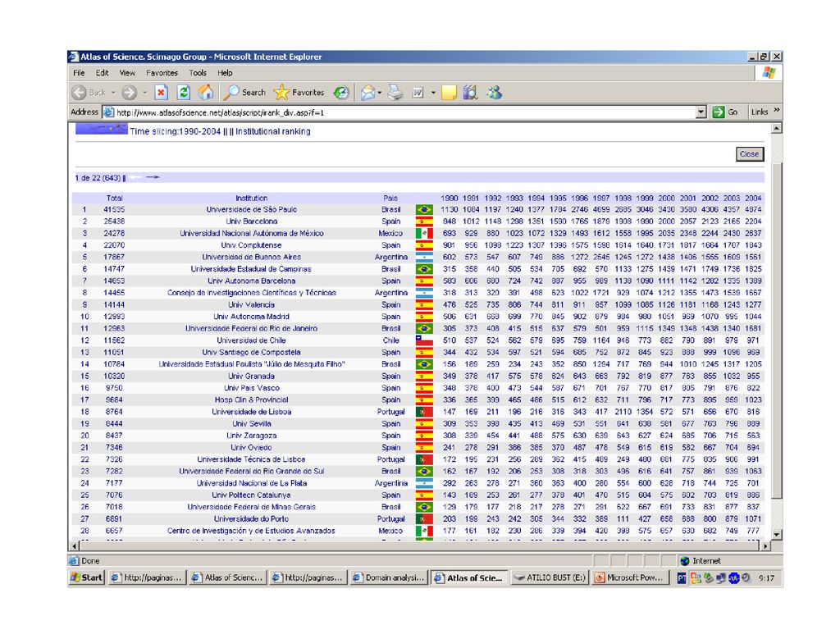Screen dimensions: 840x630
Task: Open the address bar URL dropdown
Action: click(701, 112)
